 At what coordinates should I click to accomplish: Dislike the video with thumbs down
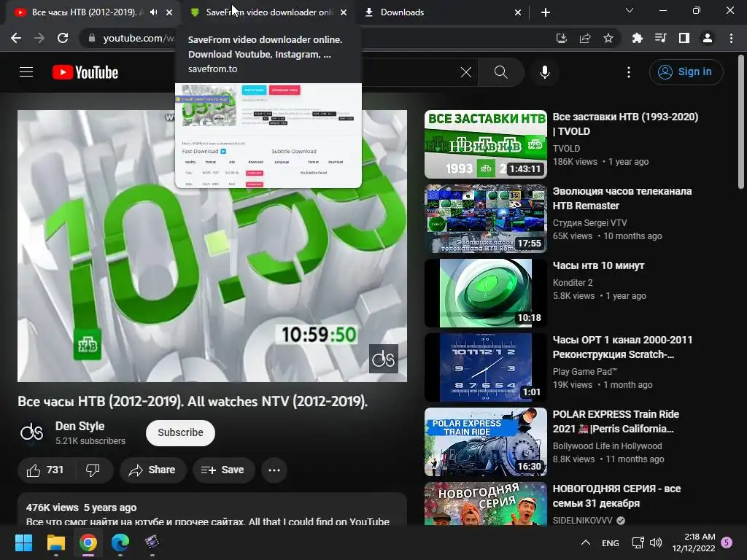(93, 470)
